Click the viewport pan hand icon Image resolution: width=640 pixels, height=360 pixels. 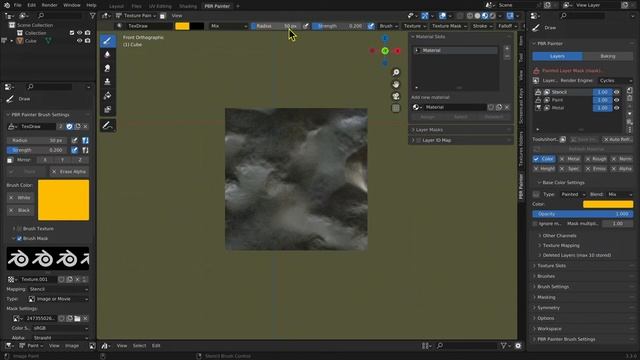(396, 84)
